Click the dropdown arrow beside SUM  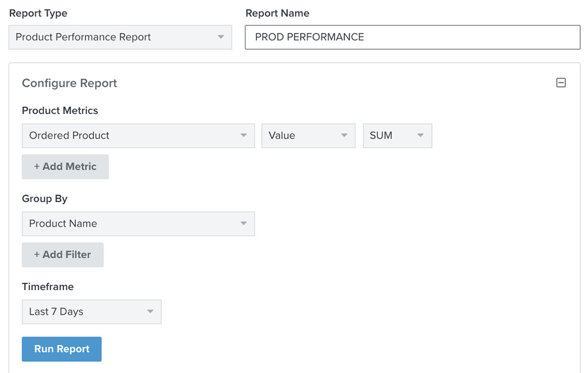(x=420, y=136)
